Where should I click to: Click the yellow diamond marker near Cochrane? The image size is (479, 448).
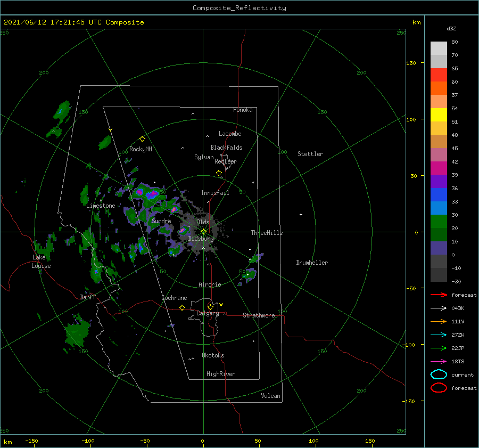pos(182,308)
